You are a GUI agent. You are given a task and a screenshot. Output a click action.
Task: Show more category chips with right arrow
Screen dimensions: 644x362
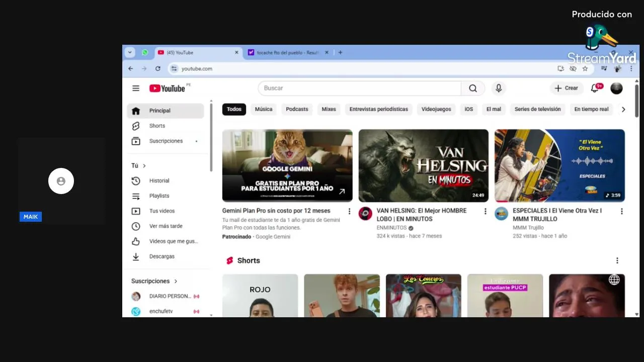(623, 109)
